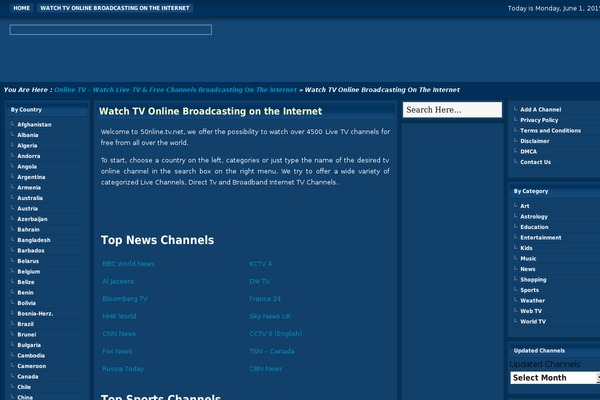Watch the Russia Today channel
600x400 pixels.
123,369
